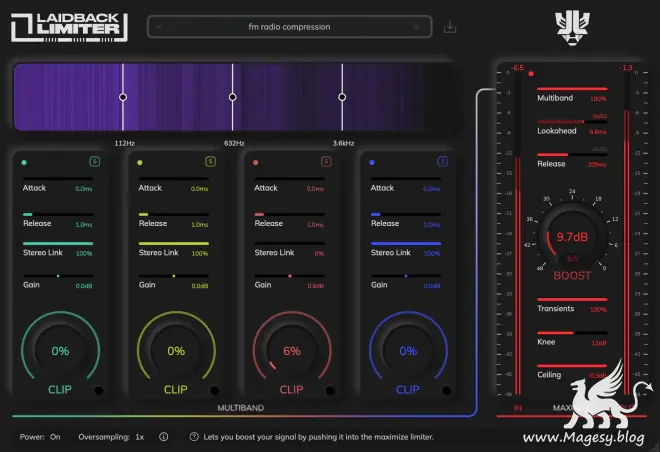Screen dimensions: 660x452
Task: Select next preset with right arrow
Action: [x=416, y=27]
